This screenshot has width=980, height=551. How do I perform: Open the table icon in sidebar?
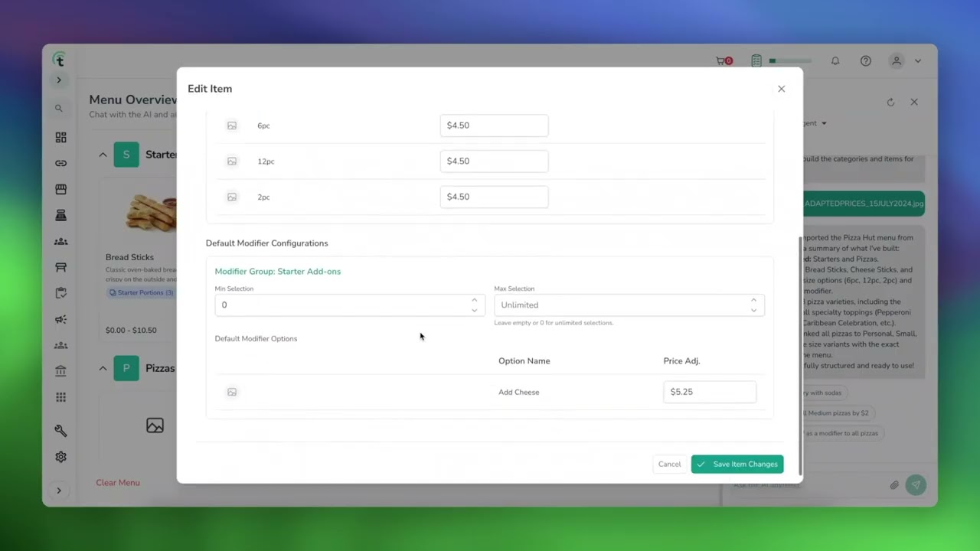tap(60, 267)
